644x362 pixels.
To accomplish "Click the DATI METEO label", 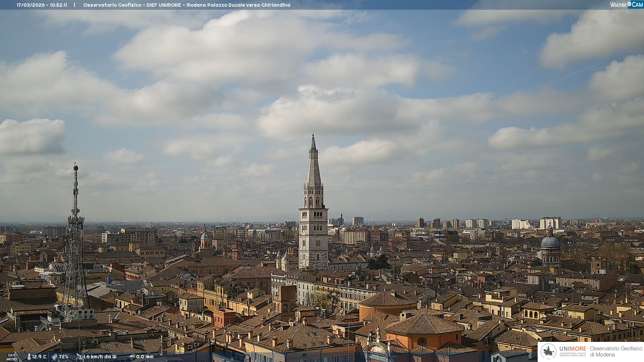I will pyautogui.click(x=12, y=357).
